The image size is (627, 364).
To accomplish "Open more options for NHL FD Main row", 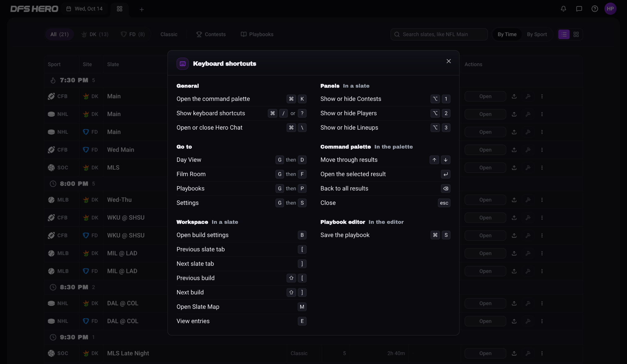I will click(x=542, y=132).
